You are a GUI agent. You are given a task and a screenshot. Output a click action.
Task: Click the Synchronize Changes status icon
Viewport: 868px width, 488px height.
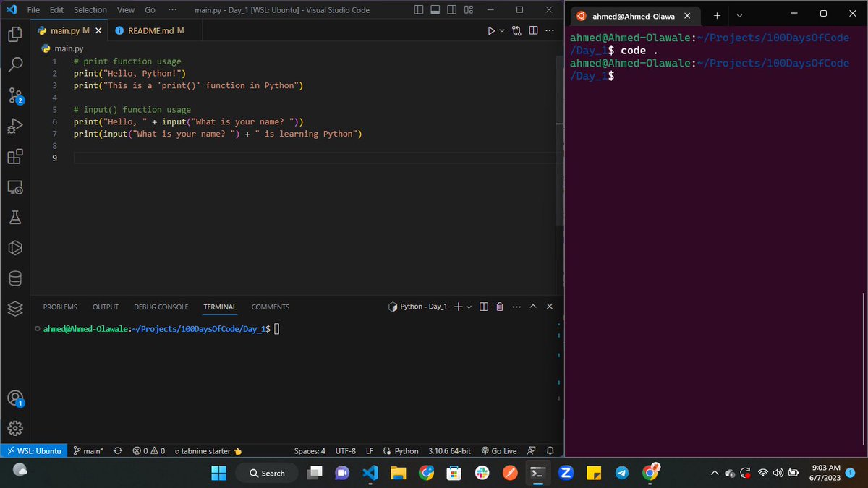point(118,450)
